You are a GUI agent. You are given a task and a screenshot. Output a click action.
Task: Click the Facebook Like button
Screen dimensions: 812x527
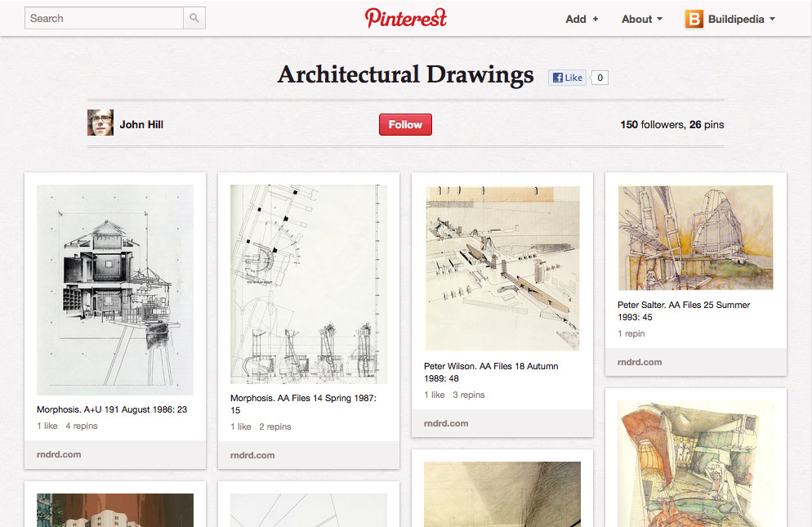point(568,78)
